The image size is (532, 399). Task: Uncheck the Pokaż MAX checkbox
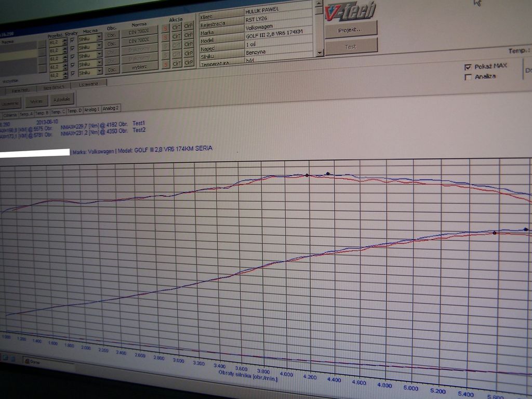point(468,66)
